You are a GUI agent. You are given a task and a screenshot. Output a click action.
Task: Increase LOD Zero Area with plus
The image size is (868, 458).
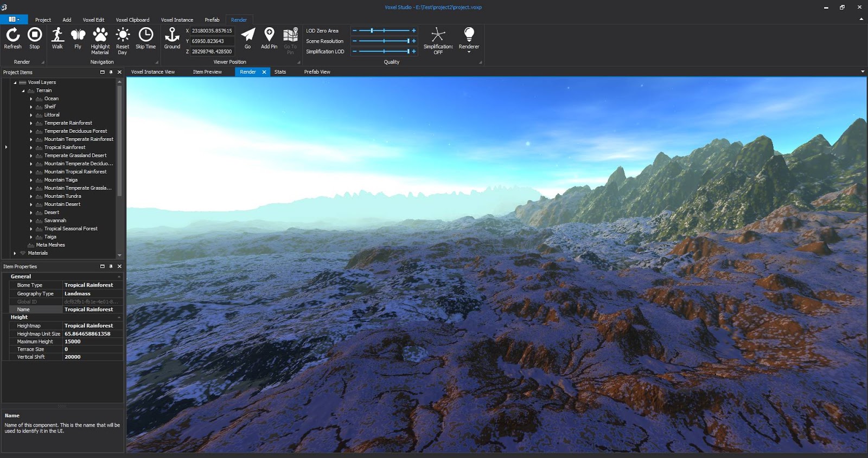414,31
